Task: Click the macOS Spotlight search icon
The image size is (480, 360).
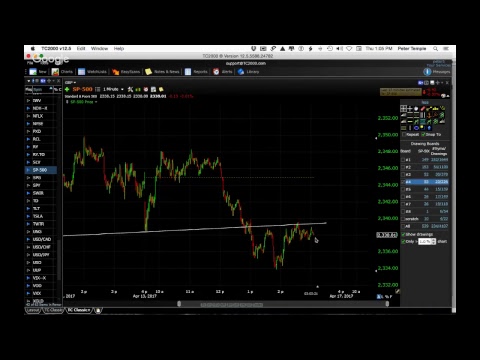Action: 435,49
